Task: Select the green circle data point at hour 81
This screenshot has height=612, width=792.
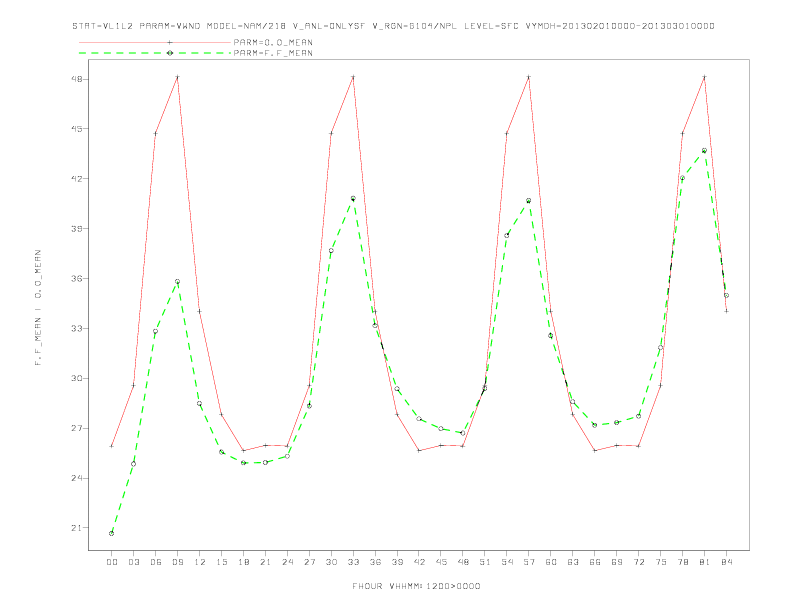Action: click(705, 150)
